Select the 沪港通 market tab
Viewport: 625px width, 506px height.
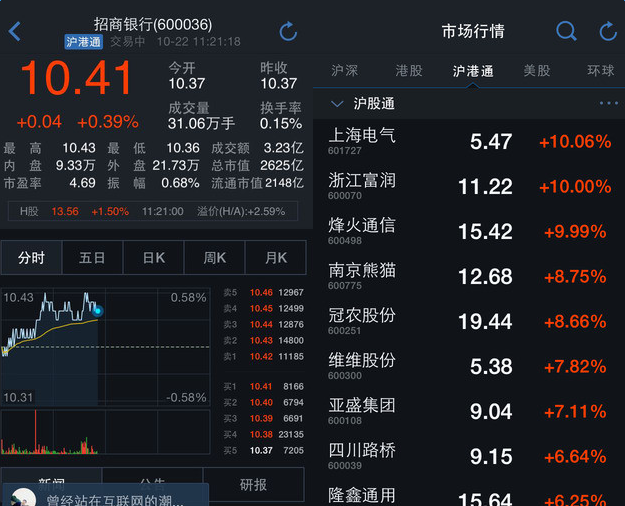[x=473, y=71]
